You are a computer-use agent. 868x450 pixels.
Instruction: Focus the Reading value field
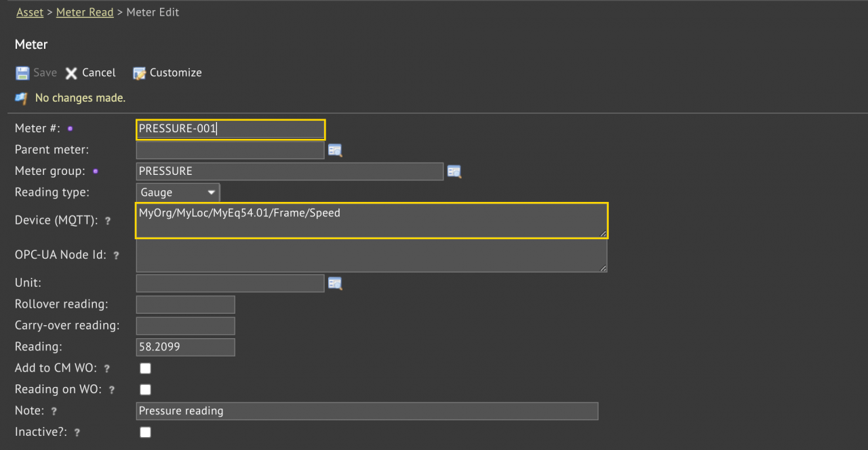pos(185,347)
